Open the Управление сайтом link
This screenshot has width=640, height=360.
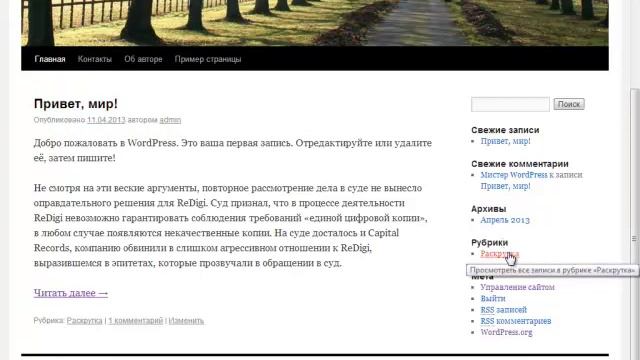tap(517, 287)
